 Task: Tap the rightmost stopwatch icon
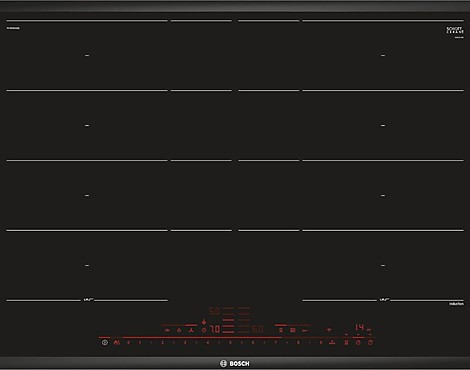pos(370,342)
